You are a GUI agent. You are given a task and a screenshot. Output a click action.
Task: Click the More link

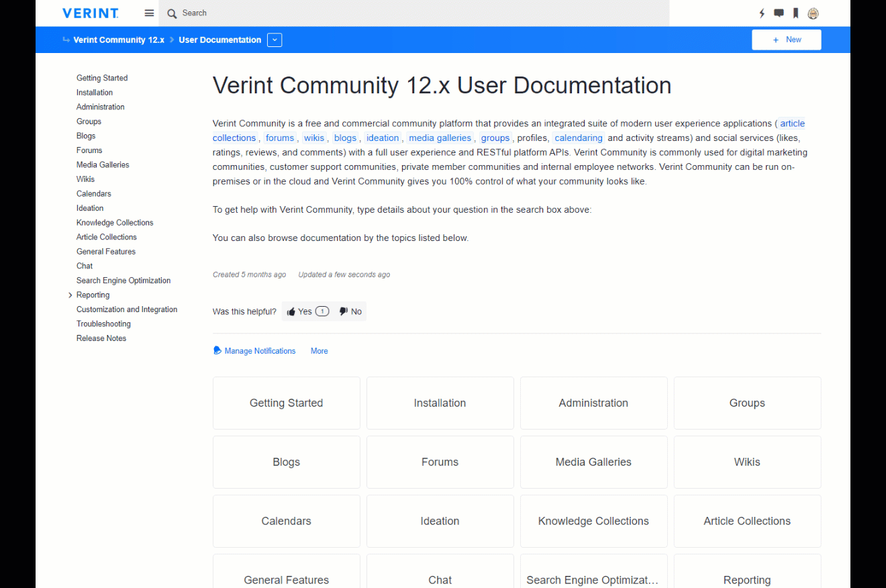[x=319, y=351]
